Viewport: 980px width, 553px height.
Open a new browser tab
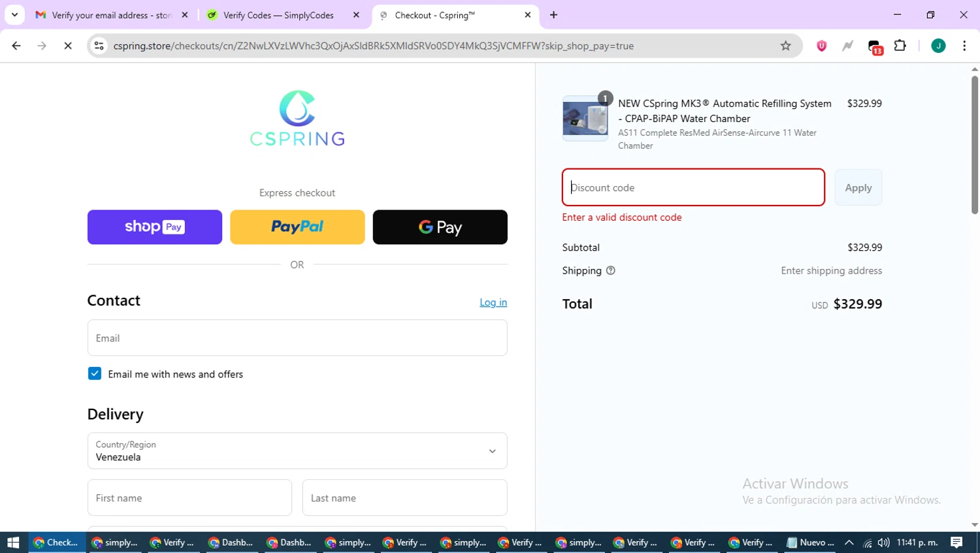point(554,15)
